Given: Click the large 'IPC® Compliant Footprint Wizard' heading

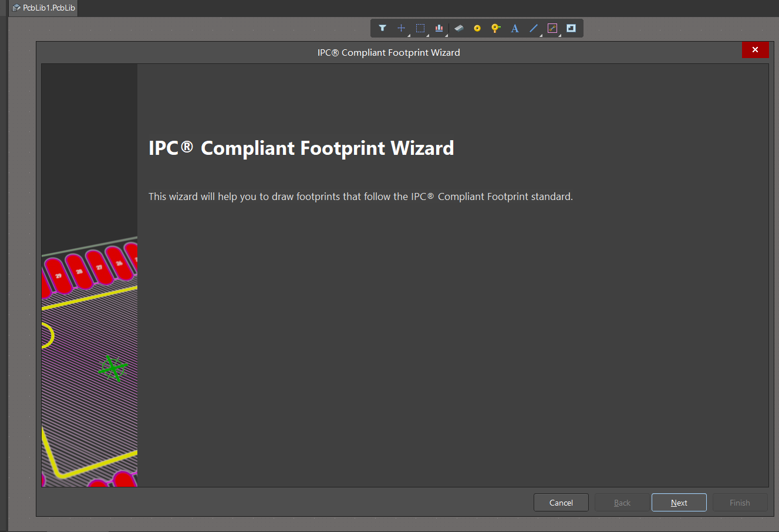Looking at the screenshot, I should (x=301, y=148).
